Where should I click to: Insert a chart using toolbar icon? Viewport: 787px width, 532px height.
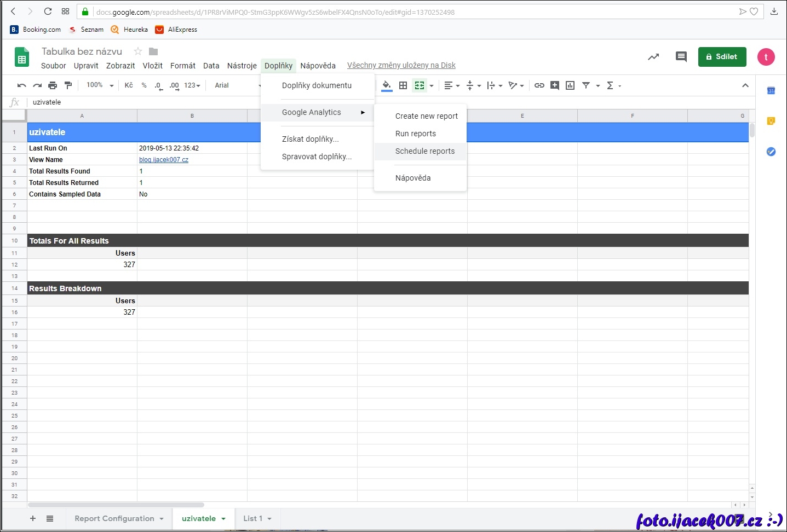(x=570, y=85)
